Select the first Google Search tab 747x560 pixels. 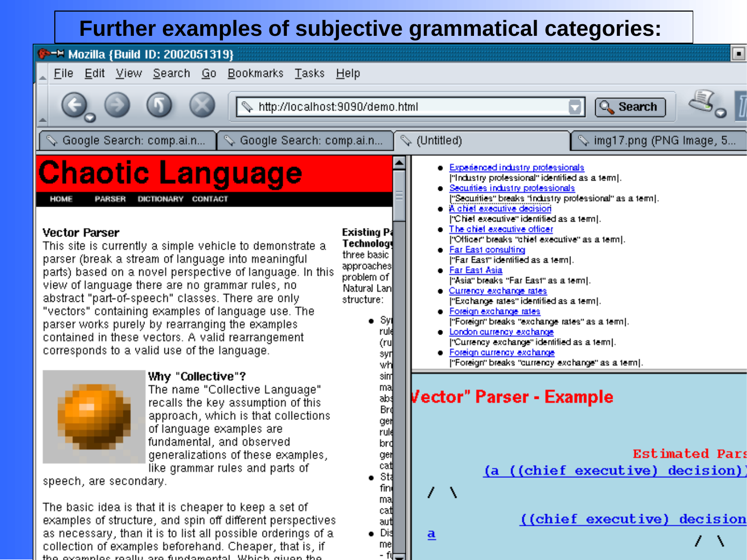tap(127, 141)
